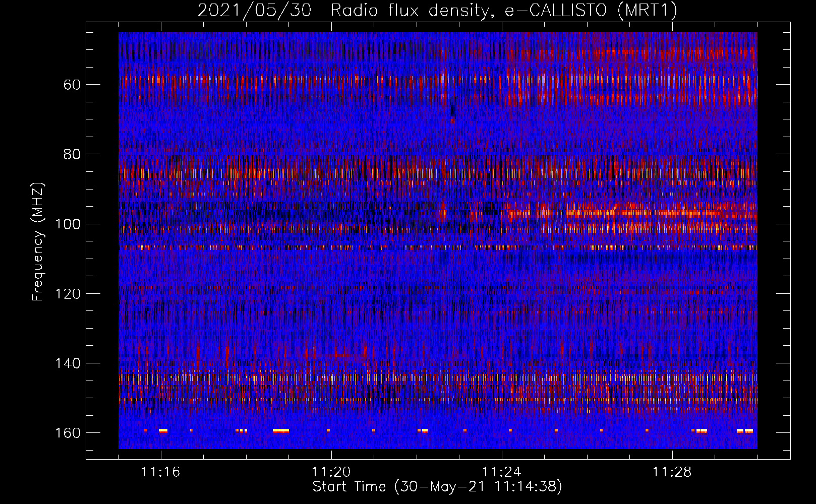Click the 160 frequency tick label
Screen dimensions: 816x504
(x=68, y=433)
